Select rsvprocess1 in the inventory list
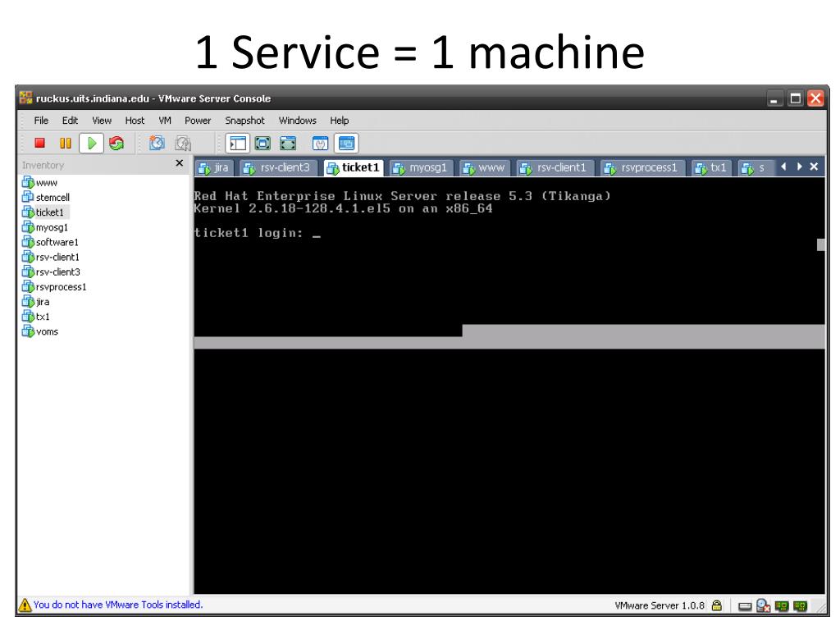Image resolution: width=840 pixels, height=630 pixels. point(55,287)
